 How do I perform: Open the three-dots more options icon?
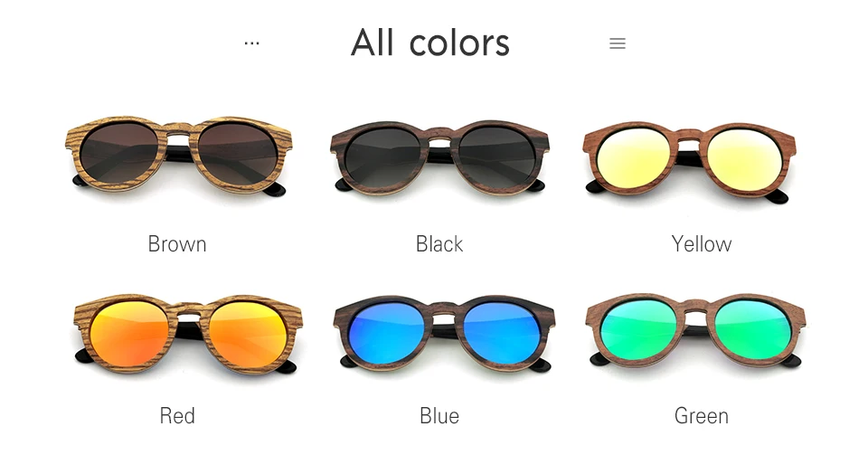tap(252, 43)
